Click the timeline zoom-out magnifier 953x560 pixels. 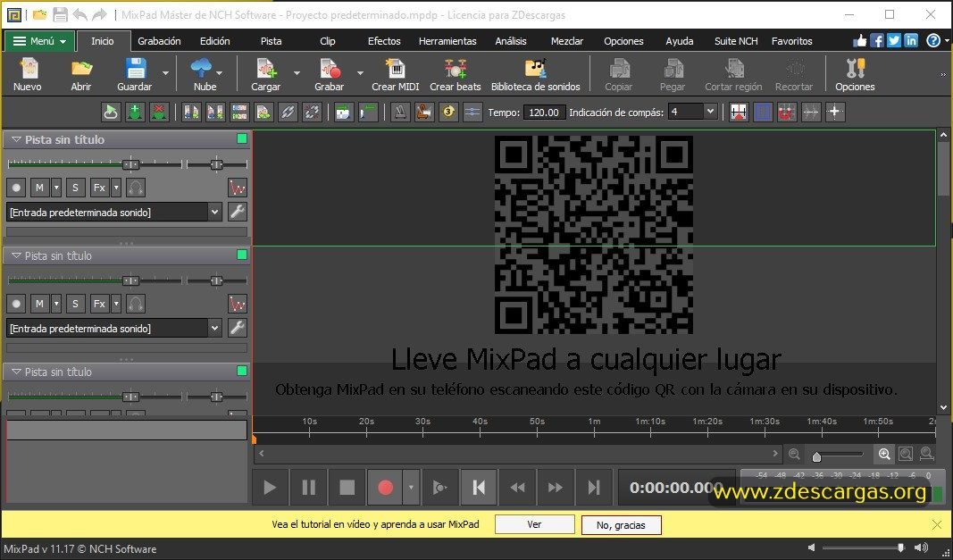794,454
